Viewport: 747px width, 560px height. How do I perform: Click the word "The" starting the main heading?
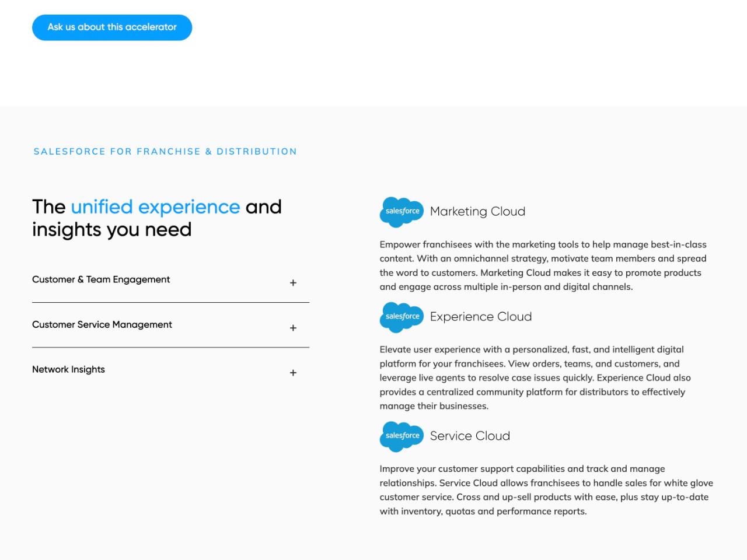[49, 207]
